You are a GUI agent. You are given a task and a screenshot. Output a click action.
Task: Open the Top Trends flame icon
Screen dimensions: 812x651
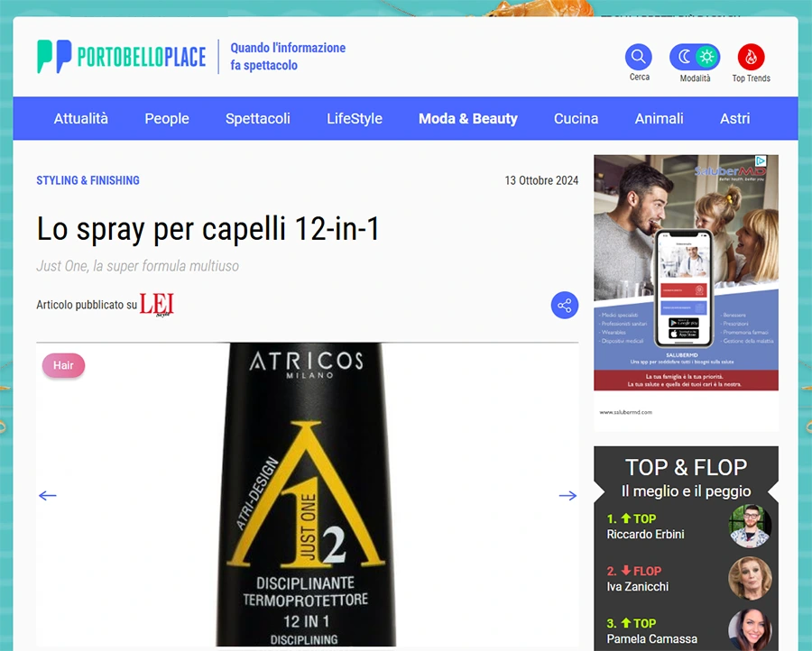[751, 58]
